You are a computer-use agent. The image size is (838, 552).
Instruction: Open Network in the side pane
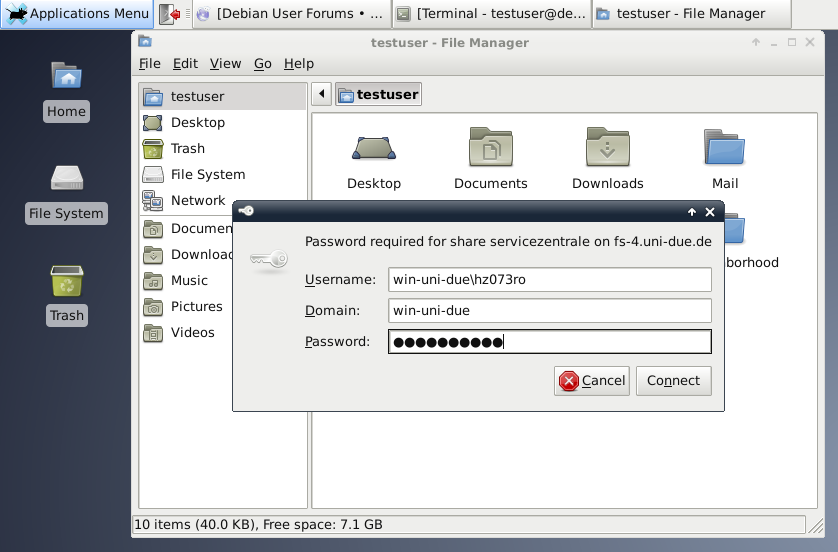pyautogui.click(x=197, y=201)
